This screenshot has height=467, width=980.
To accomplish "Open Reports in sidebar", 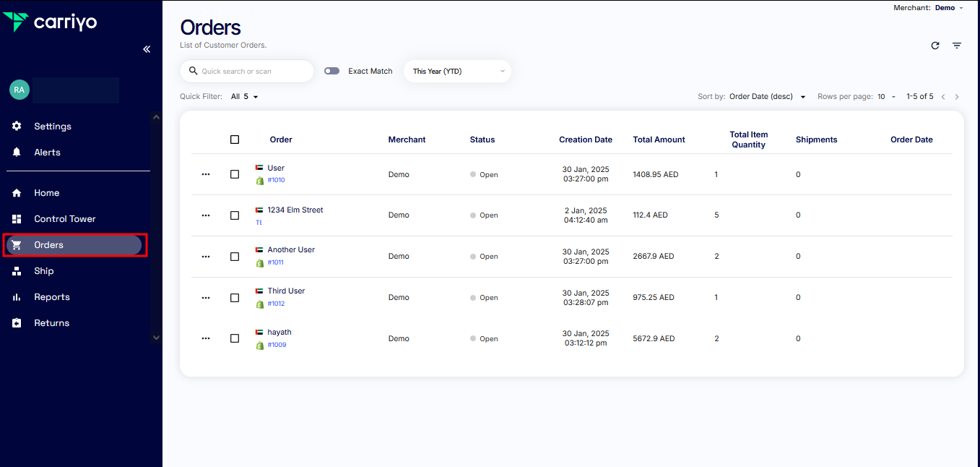I will (51, 297).
